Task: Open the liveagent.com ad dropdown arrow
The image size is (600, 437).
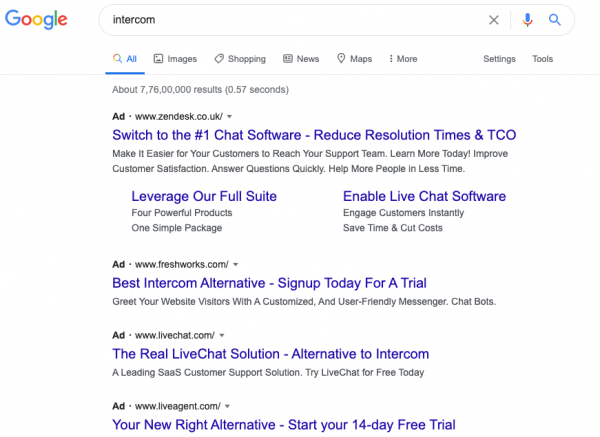Action: [228, 406]
